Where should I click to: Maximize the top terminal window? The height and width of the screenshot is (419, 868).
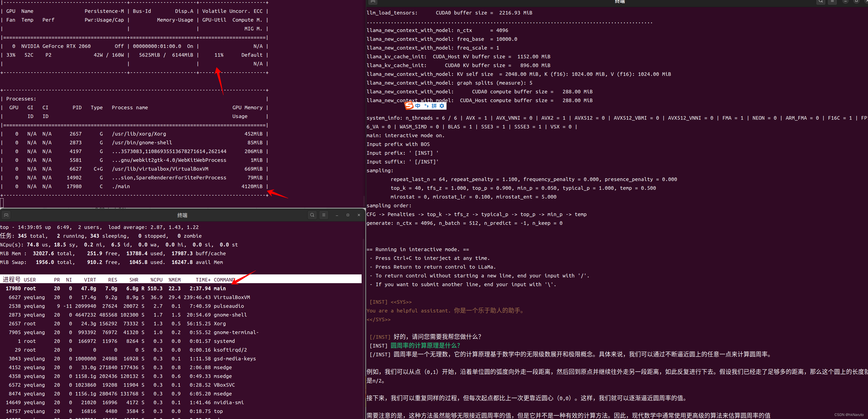348,215
